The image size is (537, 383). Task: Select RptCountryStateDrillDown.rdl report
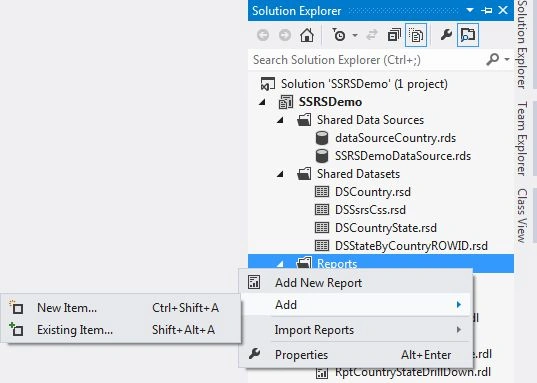(x=413, y=372)
